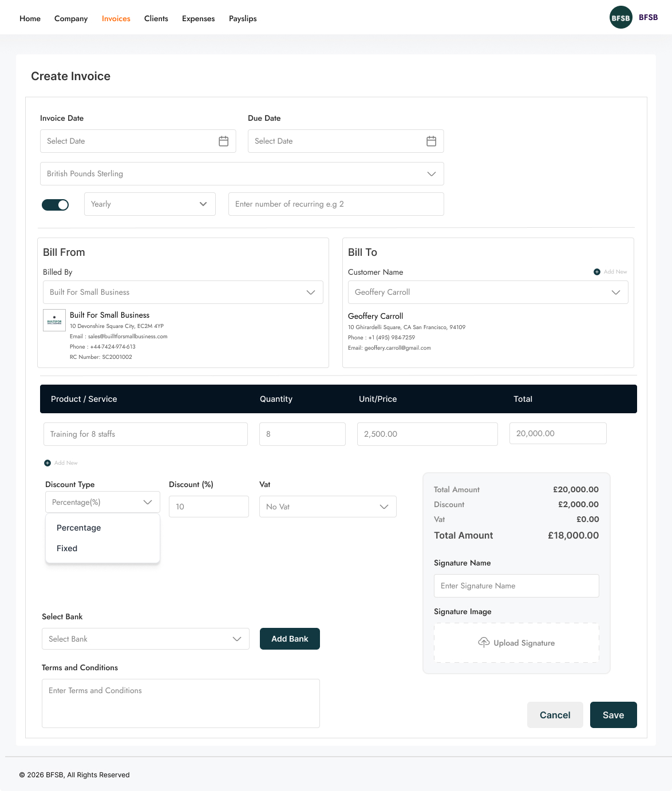Click the £18,000.00 total amount value
The image size is (672, 791).
pyautogui.click(x=574, y=536)
